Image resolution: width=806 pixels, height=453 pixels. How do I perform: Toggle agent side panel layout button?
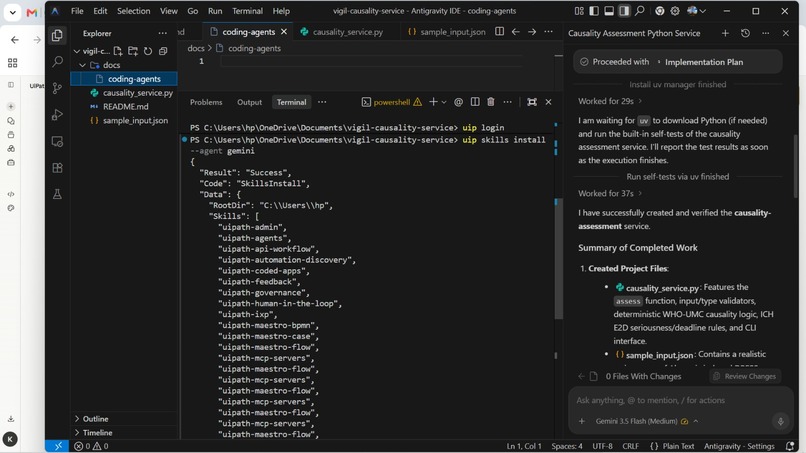tap(624, 11)
